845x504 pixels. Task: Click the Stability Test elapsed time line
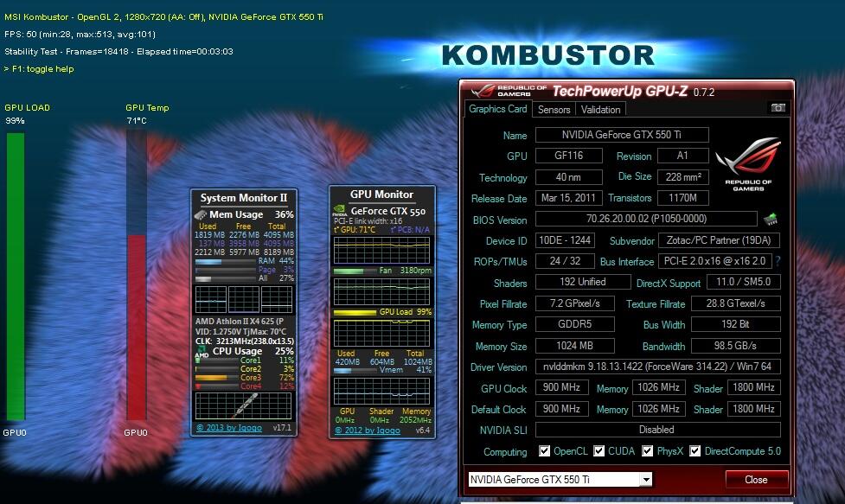[118, 52]
